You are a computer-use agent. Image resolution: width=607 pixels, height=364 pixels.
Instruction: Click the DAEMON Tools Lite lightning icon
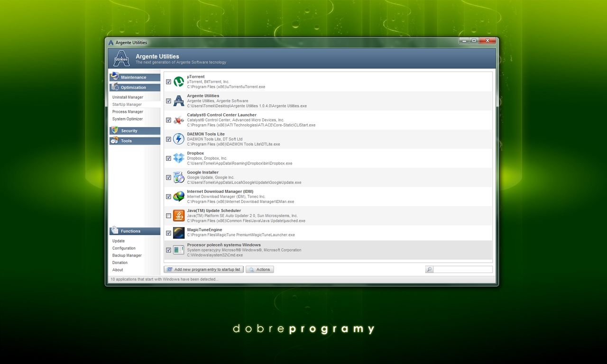[x=179, y=139]
